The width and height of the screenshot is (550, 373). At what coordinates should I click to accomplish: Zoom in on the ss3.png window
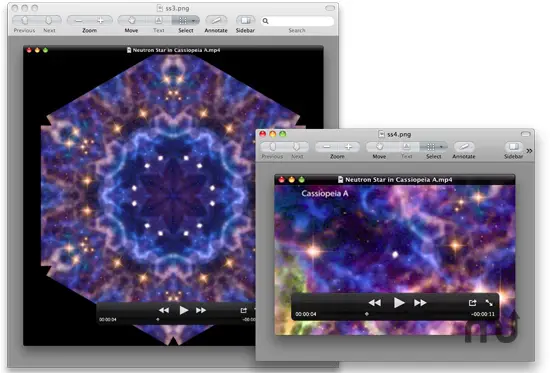coord(101,21)
